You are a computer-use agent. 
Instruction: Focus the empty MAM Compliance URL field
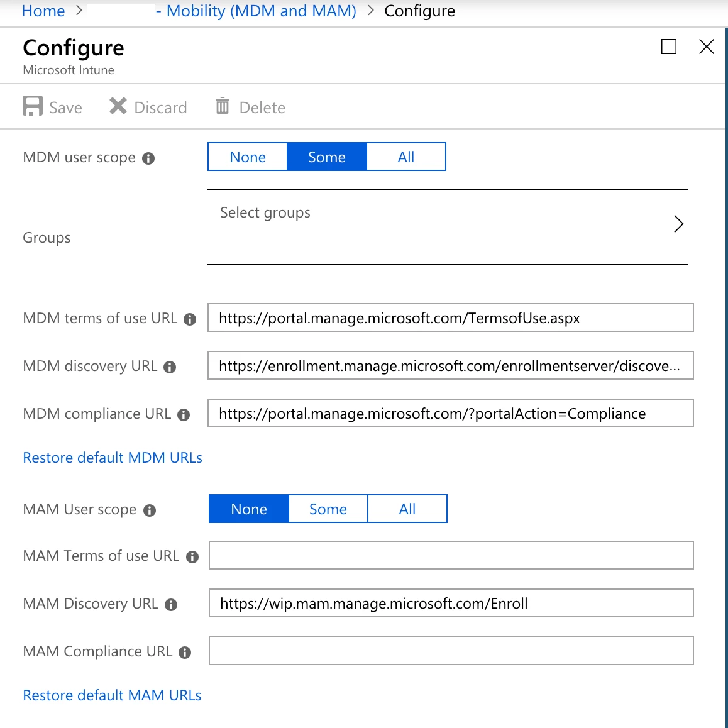click(x=451, y=651)
